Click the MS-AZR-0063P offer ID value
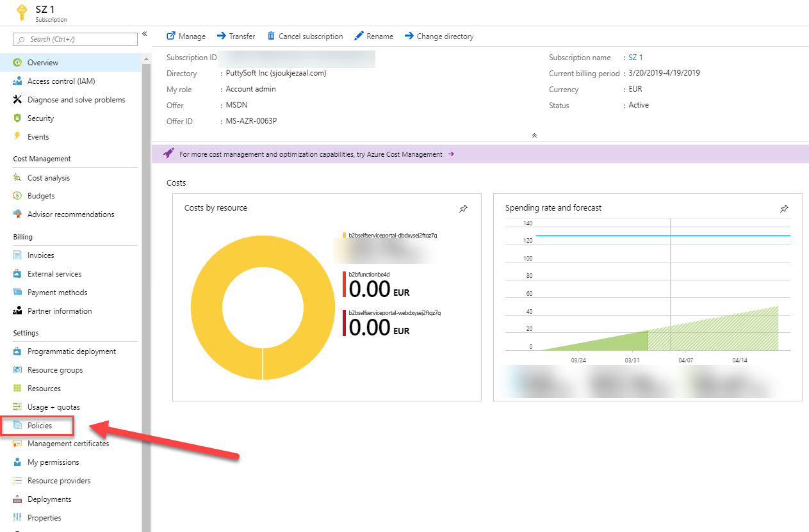This screenshot has height=532, width=809. click(x=252, y=121)
